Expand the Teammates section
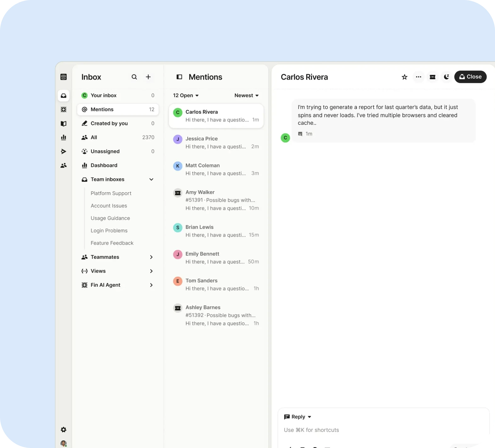 coord(151,257)
